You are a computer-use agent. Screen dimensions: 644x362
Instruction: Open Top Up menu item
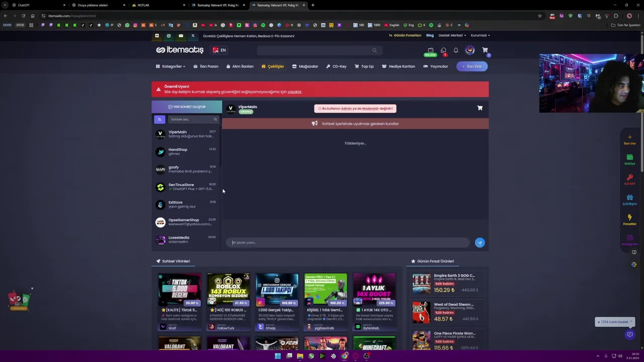pyautogui.click(x=364, y=66)
